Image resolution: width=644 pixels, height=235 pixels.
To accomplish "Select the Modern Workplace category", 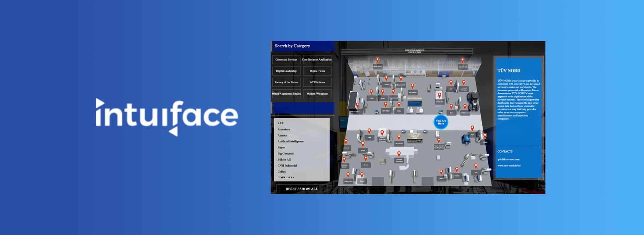I will (x=317, y=94).
